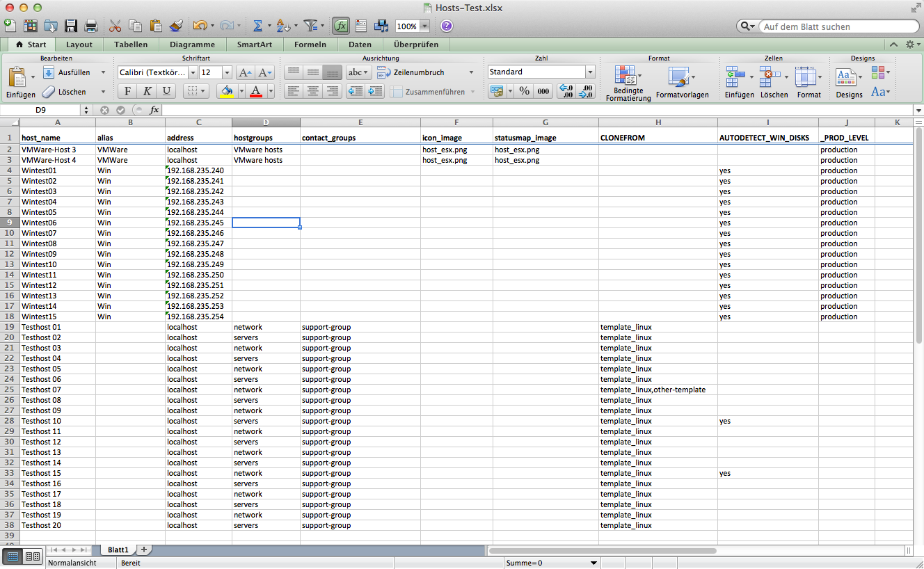Toggle underline with the U button
Screen dimensions: 924x569
166,91
